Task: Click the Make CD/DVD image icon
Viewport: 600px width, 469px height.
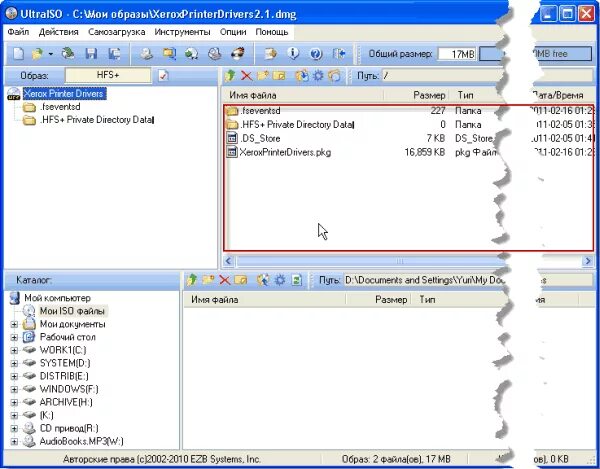Action: pos(146,54)
